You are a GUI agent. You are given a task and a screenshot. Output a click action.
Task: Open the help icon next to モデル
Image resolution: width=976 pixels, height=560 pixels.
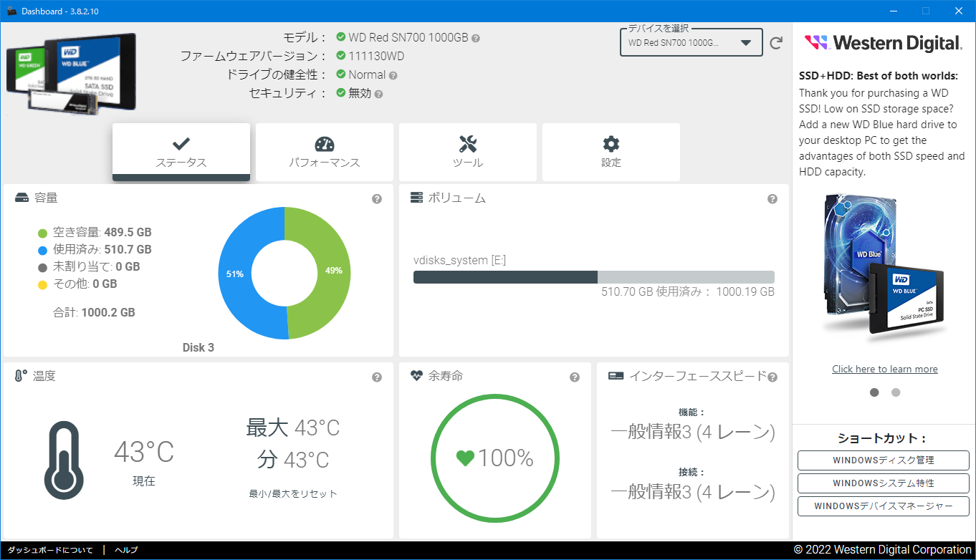[x=476, y=38]
